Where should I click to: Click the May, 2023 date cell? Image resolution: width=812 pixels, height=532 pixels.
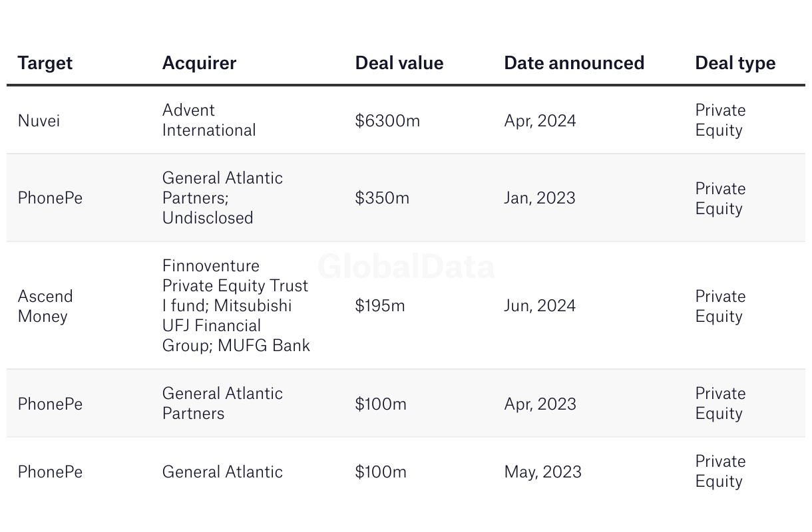[543, 472]
